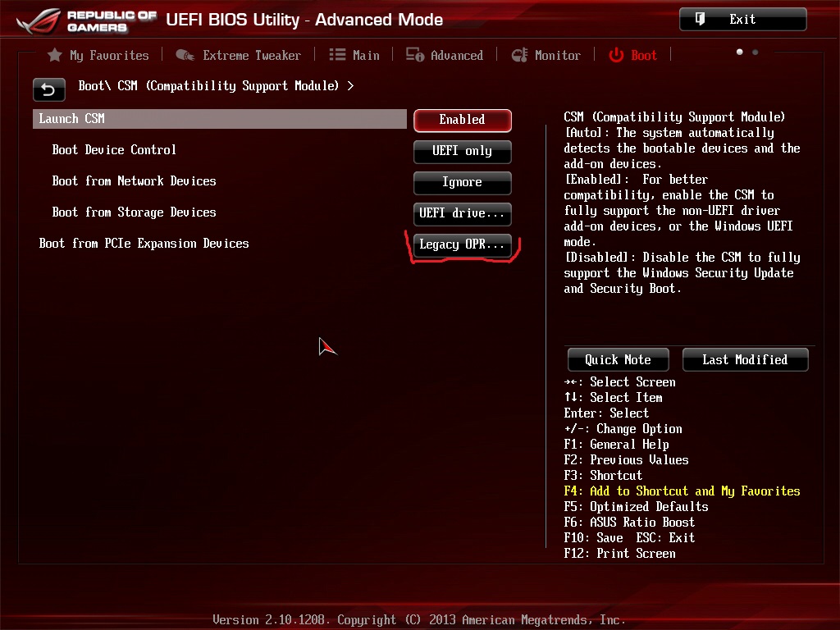Select Boot from Network Devices label
Image resolution: width=840 pixels, height=630 pixels.
click(134, 181)
